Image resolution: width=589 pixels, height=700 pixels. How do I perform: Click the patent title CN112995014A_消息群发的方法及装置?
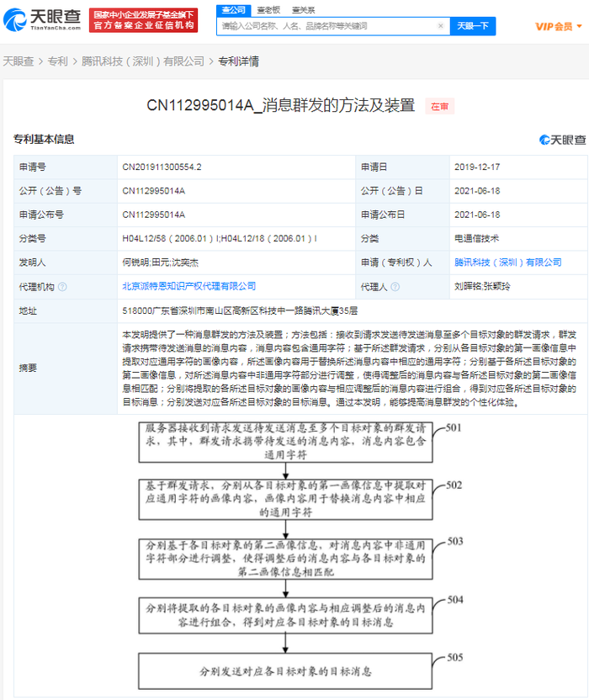pyautogui.click(x=280, y=106)
